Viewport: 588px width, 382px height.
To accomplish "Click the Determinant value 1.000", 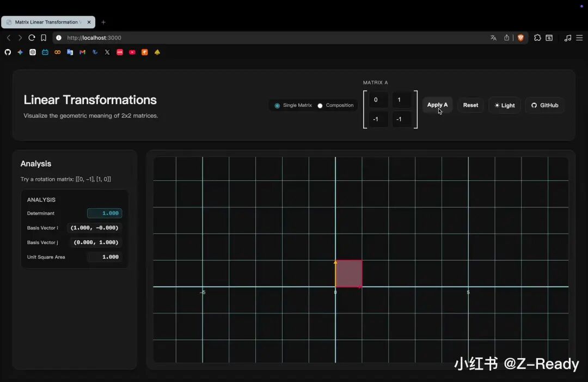I will (x=105, y=213).
